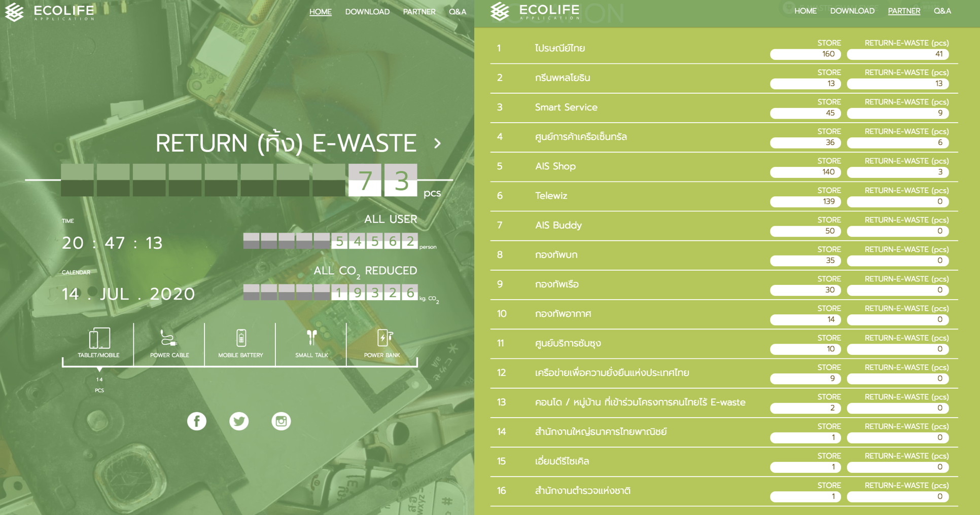Click the e-waste pieces counter showing 73

tap(239, 180)
